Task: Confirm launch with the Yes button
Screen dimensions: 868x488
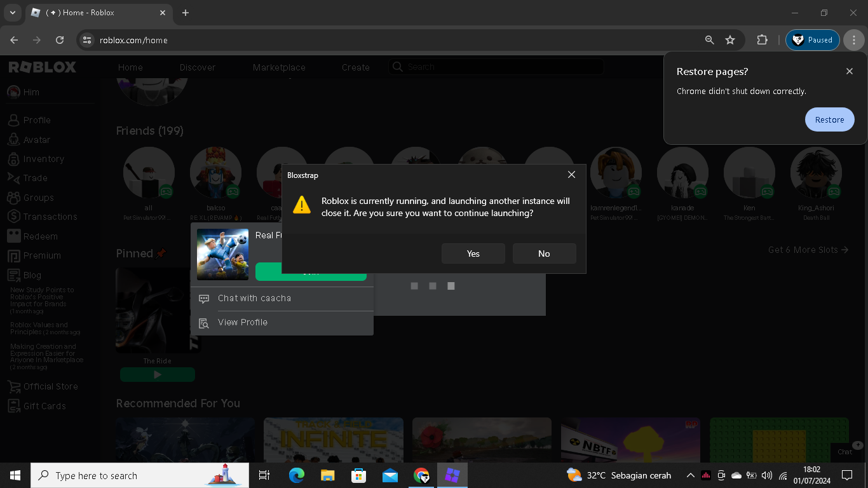Action: click(x=473, y=254)
